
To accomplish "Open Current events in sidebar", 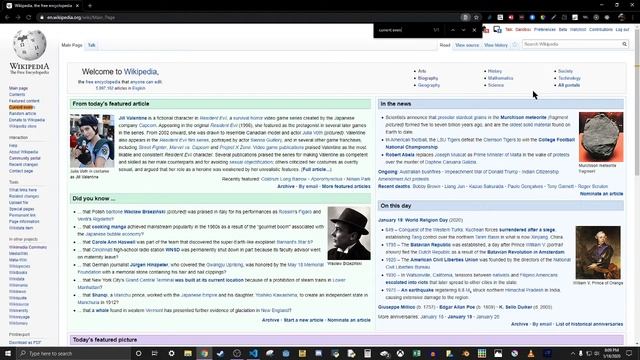I will [21, 107].
